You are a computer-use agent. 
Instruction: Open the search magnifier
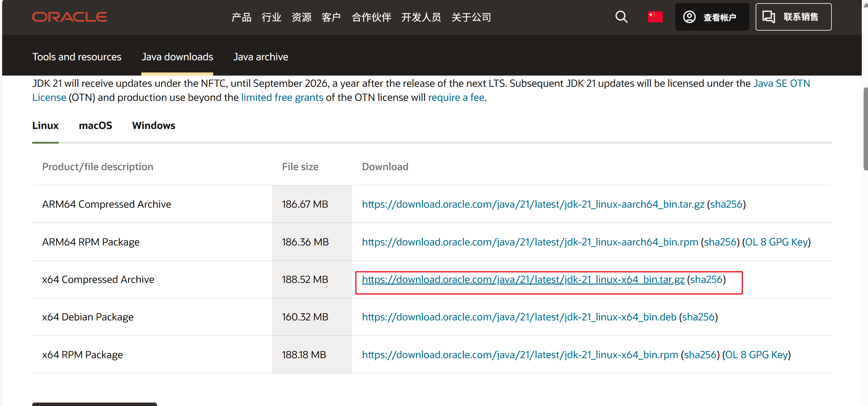coord(621,17)
